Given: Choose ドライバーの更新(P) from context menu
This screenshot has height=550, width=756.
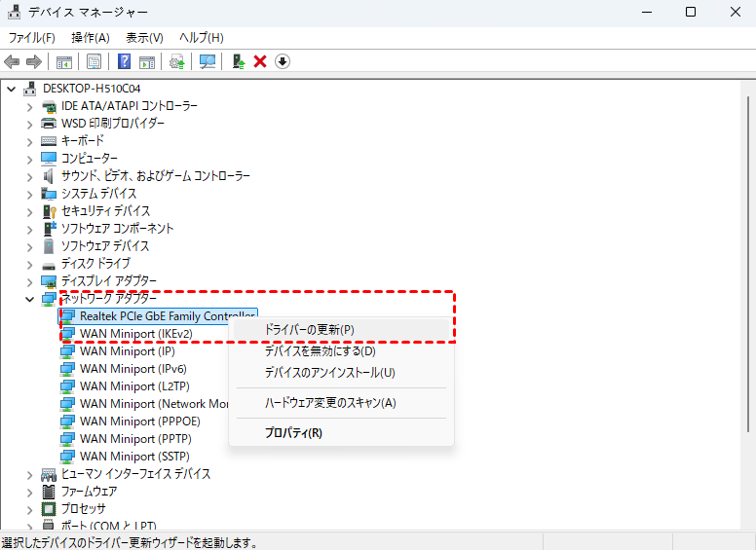Looking at the screenshot, I should 309,330.
